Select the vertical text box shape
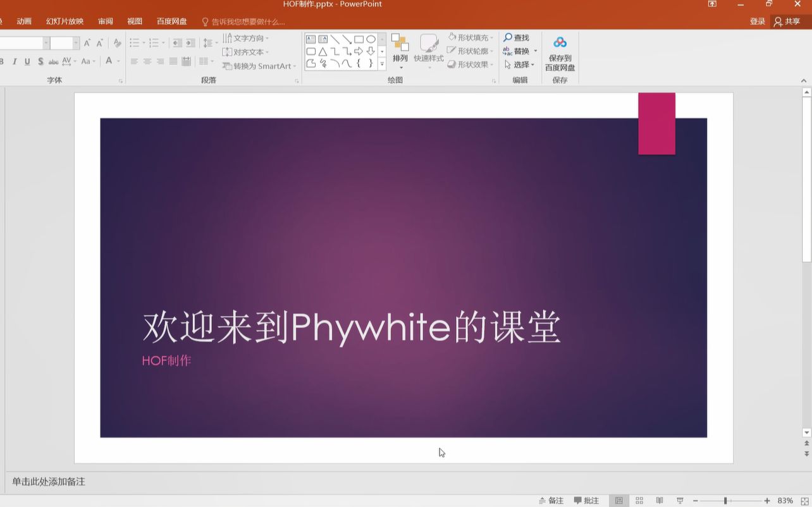This screenshot has height=507, width=812. pos(323,39)
